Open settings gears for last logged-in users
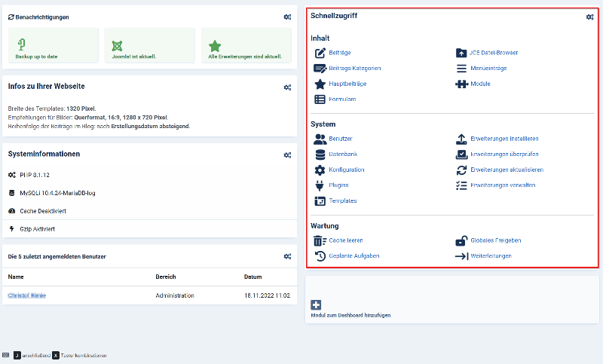Viewport: 603px width, 364px height. coord(287,256)
